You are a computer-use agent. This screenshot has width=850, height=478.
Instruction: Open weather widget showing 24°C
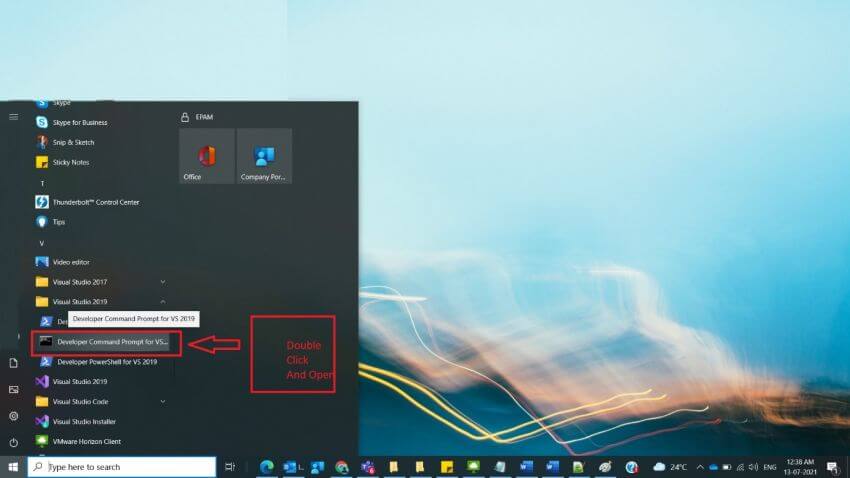coord(670,467)
